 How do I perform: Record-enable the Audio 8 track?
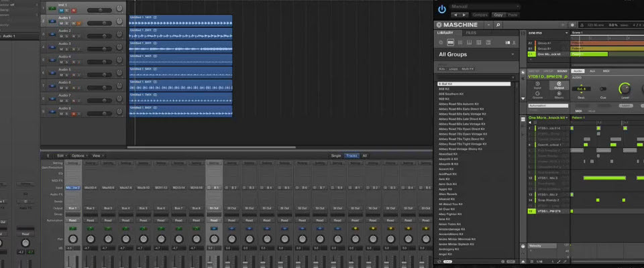[72, 114]
